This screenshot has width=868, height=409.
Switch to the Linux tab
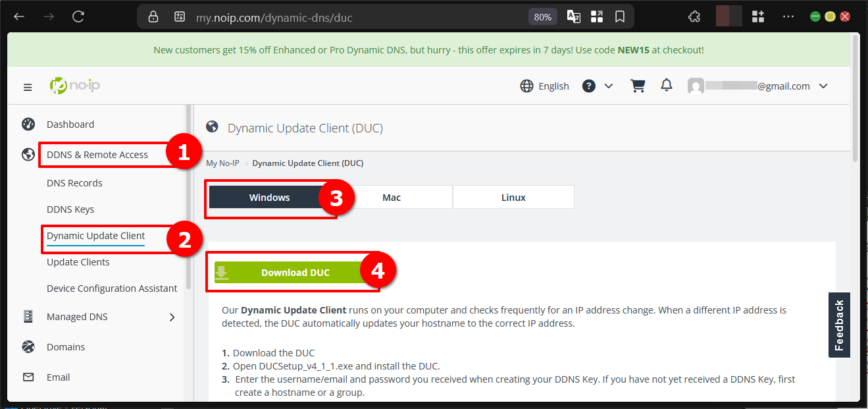(513, 197)
